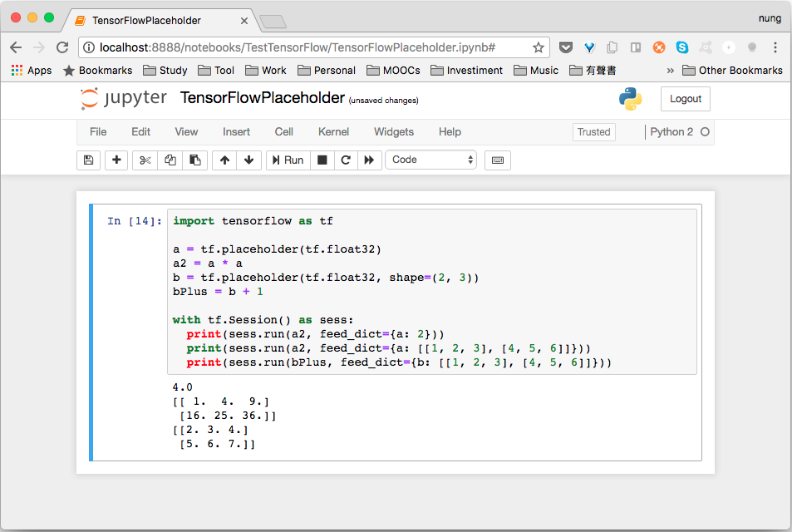792x532 pixels.
Task: Restart the kernel icon
Action: pos(346,160)
